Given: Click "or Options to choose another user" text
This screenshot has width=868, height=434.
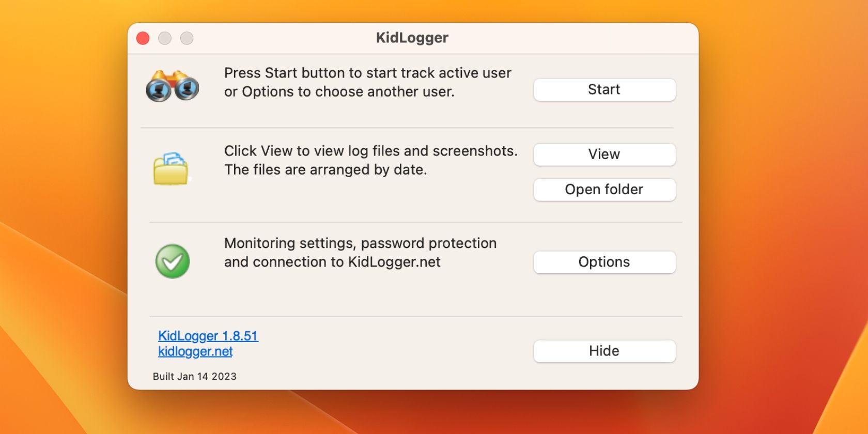Looking at the screenshot, I should coord(339,91).
